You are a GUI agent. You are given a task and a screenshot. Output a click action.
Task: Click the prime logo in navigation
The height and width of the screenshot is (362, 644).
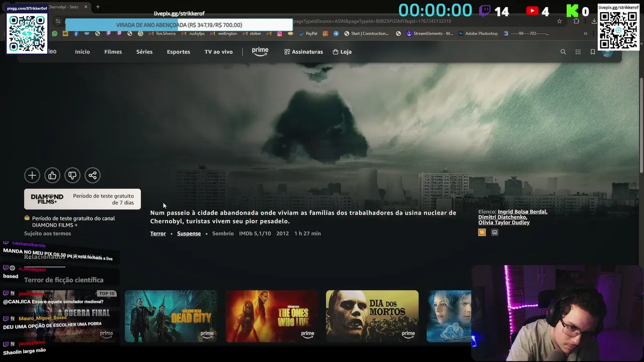[260, 52]
